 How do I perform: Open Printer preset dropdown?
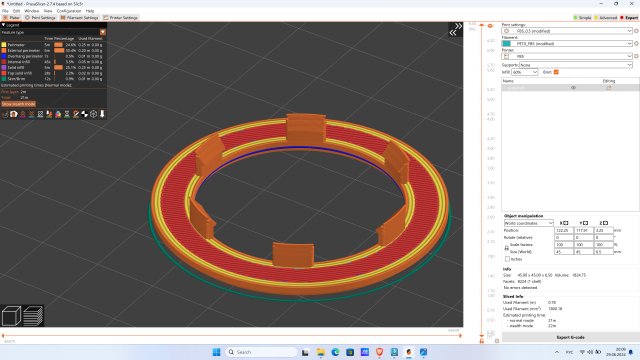567,56
